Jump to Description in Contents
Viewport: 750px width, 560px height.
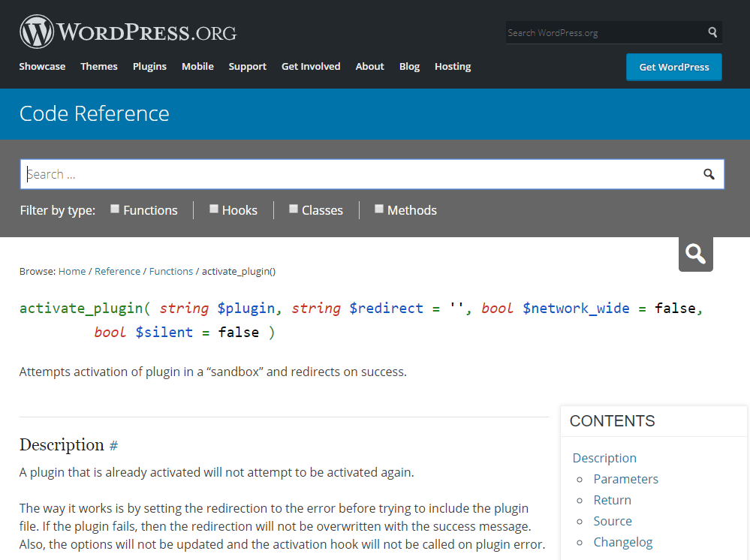[604, 458]
